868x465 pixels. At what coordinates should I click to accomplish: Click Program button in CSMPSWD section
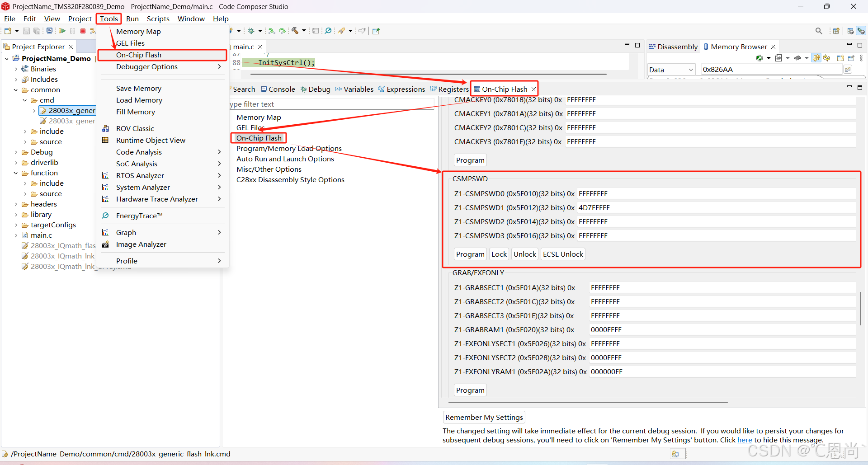[470, 254]
